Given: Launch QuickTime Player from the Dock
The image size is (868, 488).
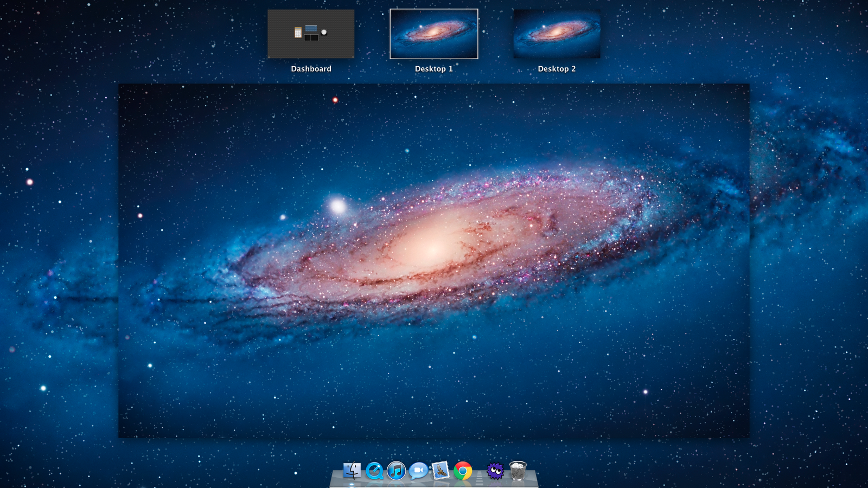Looking at the screenshot, I should point(374,471).
